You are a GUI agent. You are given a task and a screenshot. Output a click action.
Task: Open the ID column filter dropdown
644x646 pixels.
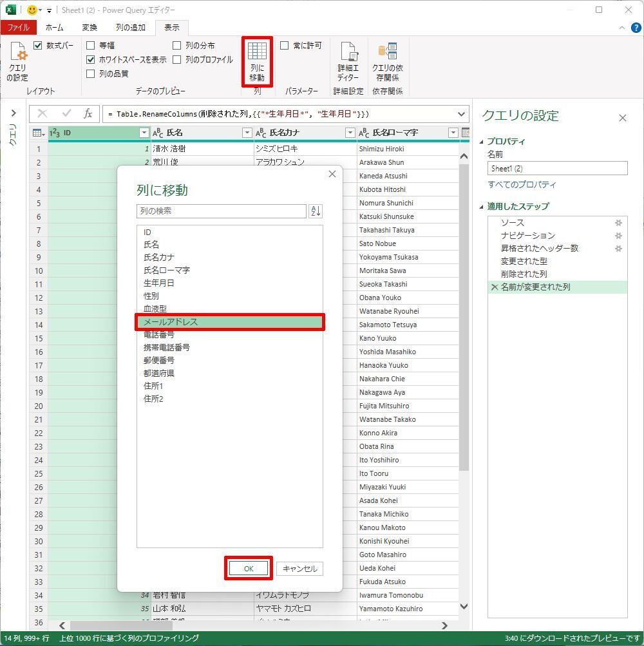point(144,133)
